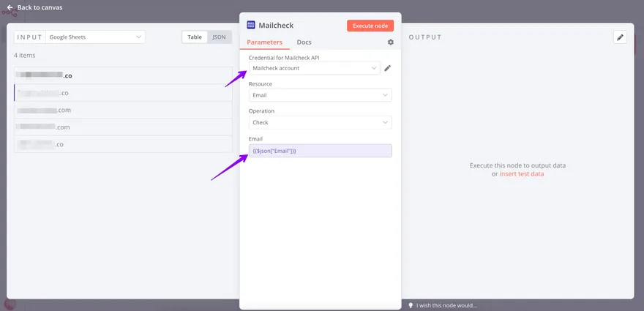644x311 pixels.
Task: Click the bold .co header cell
Action: (123, 75)
